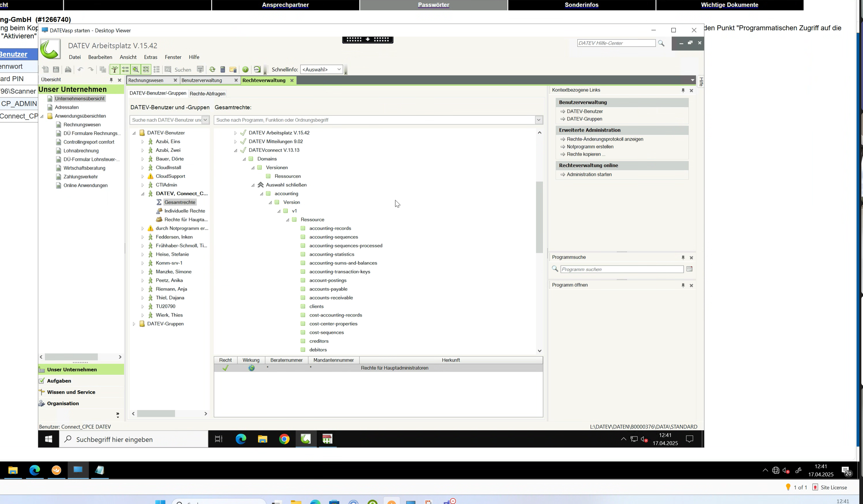Select the tree view toolbar icon

point(115,69)
